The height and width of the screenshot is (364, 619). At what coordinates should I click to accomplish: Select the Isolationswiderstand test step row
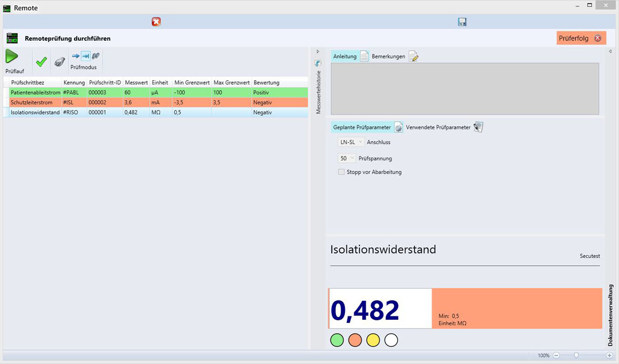pos(155,112)
